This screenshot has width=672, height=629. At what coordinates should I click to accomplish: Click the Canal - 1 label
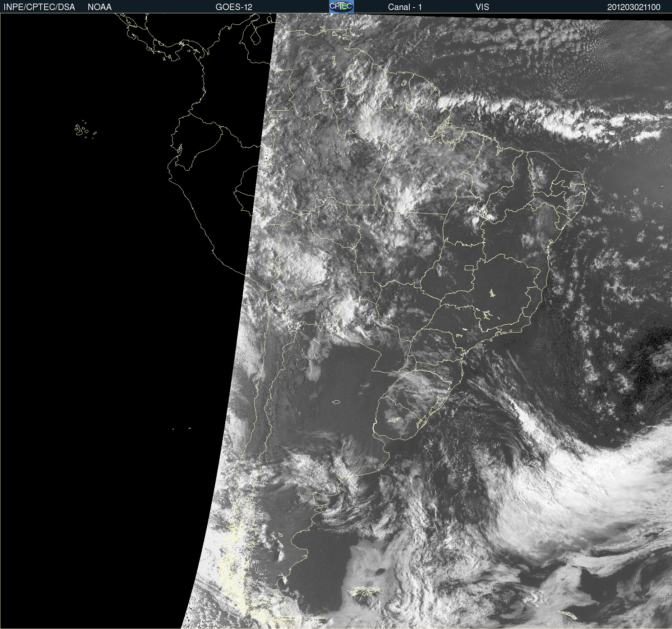pyautogui.click(x=405, y=7)
